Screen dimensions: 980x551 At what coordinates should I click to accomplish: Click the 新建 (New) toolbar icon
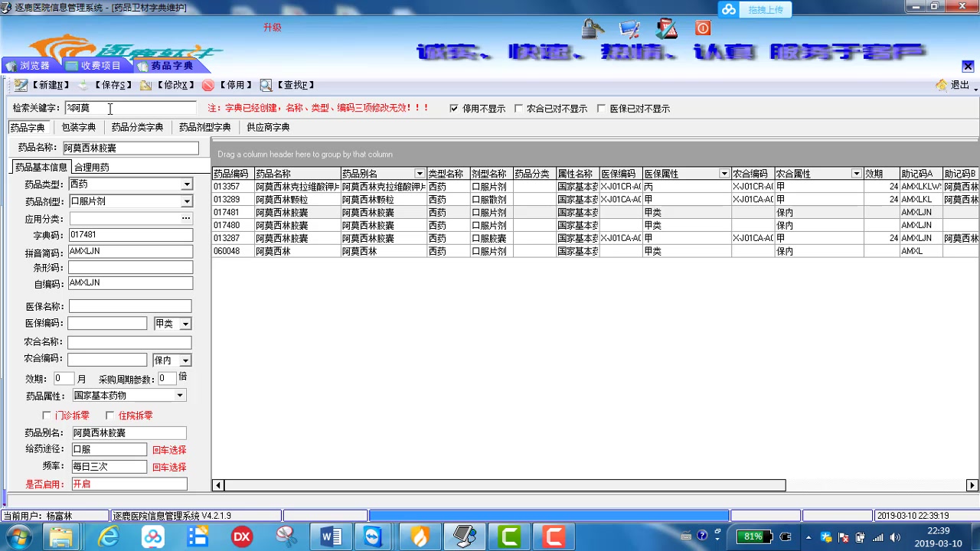(x=21, y=85)
